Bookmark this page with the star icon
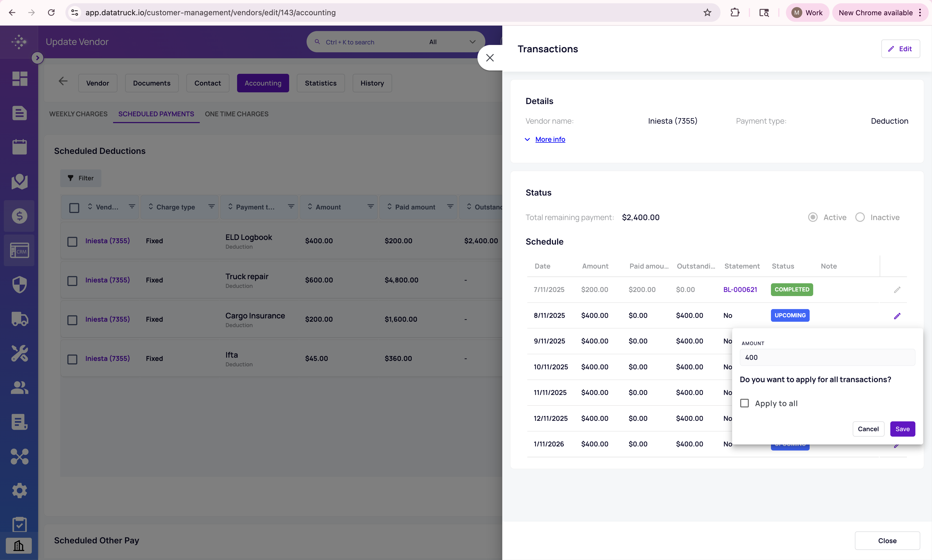 707,13
